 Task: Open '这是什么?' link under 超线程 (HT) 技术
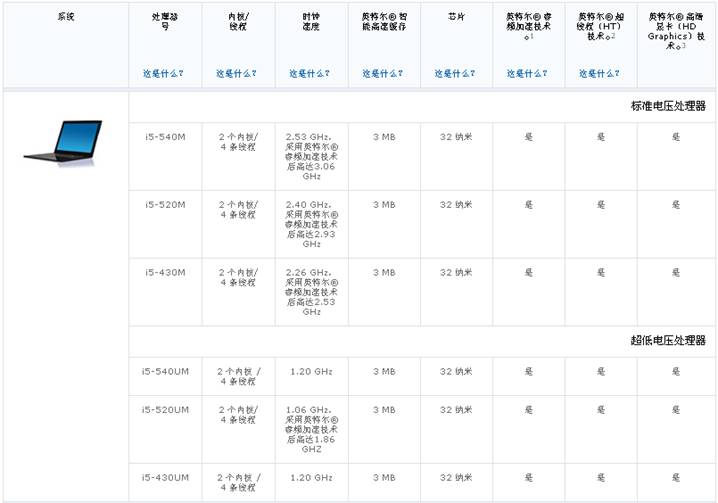pos(599,73)
